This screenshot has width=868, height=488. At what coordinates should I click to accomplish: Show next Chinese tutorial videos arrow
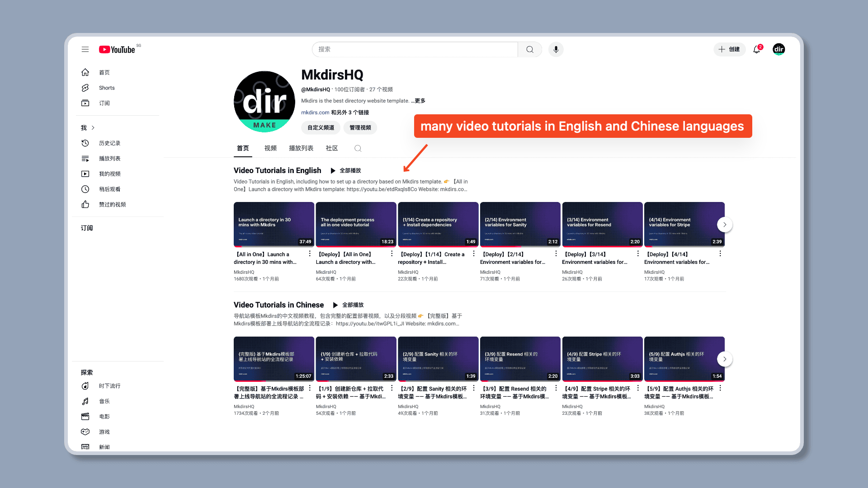[x=725, y=359]
